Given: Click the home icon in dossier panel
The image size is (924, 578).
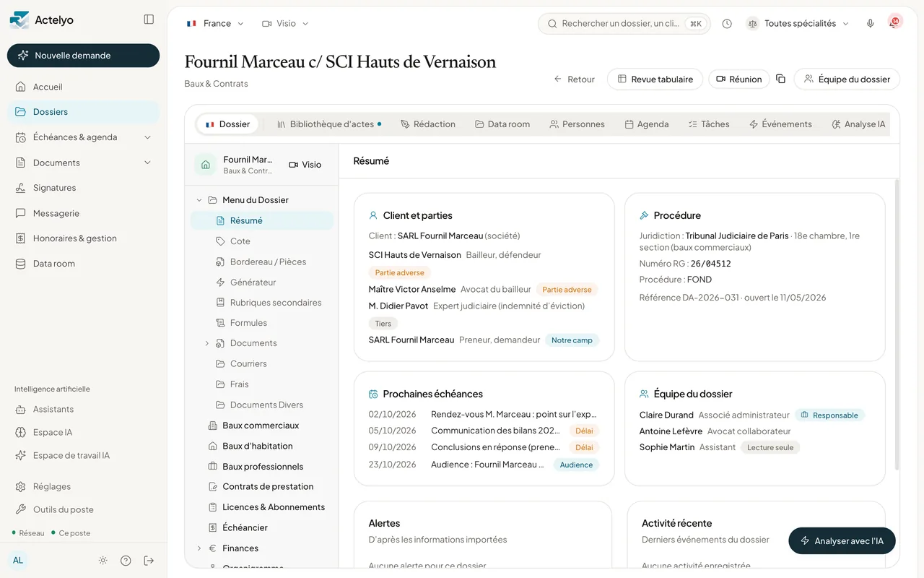Looking at the screenshot, I should [206, 165].
